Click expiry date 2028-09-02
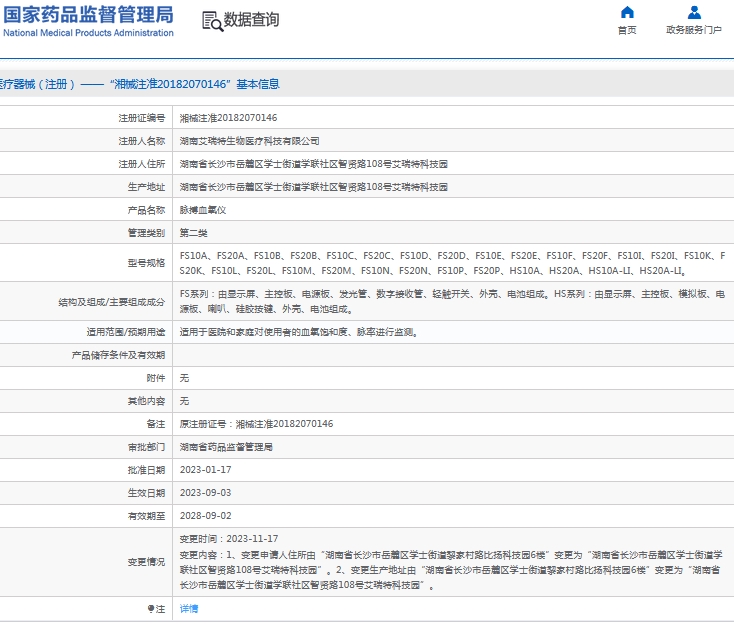Viewport: 734px width, 627px height. [206, 516]
